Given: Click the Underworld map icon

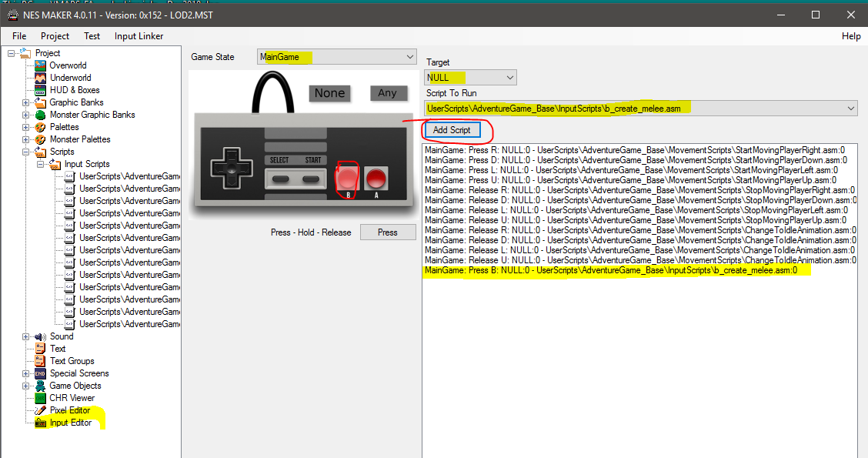Looking at the screenshot, I should 41,78.
